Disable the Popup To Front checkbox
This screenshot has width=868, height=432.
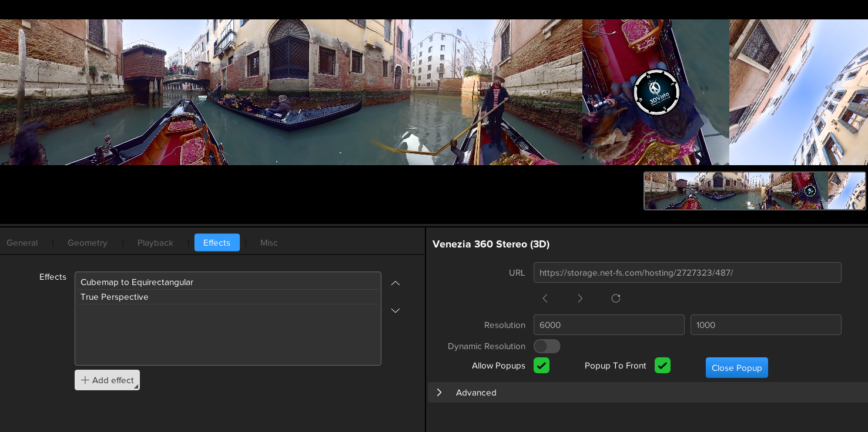pos(662,366)
